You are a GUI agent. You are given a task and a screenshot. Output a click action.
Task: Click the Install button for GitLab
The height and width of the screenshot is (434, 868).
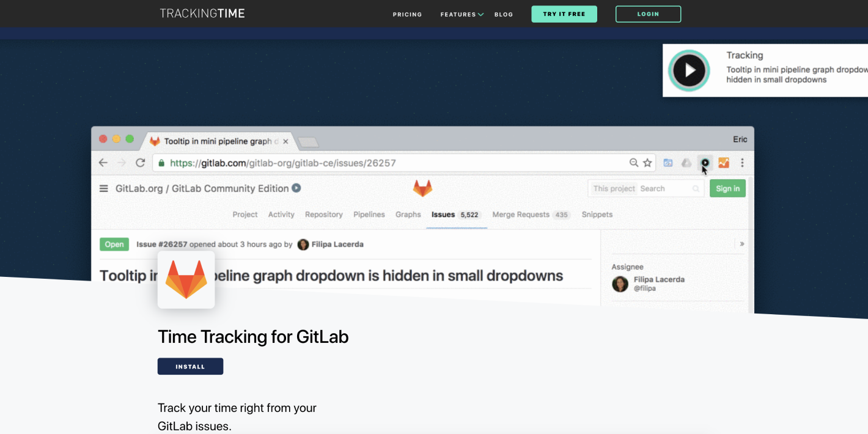[x=190, y=366]
